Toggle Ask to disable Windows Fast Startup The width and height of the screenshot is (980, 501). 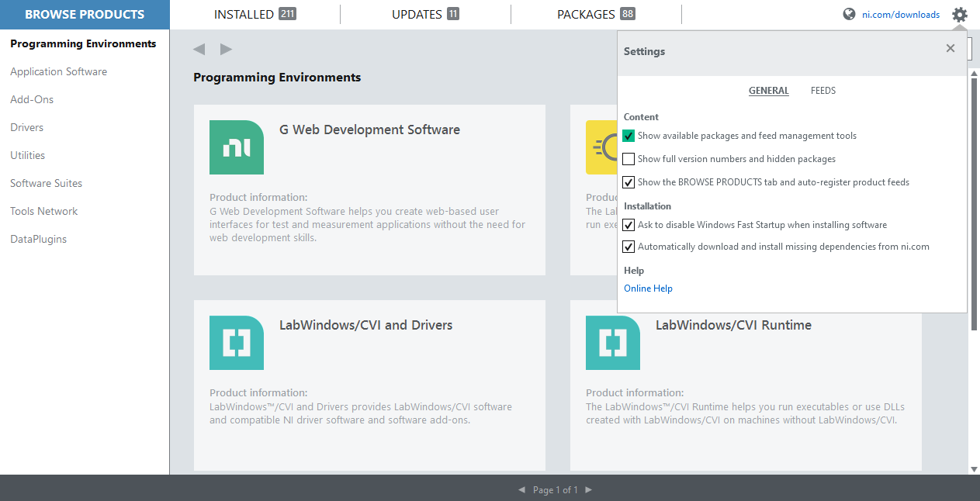pyautogui.click(x=629, y=225)
